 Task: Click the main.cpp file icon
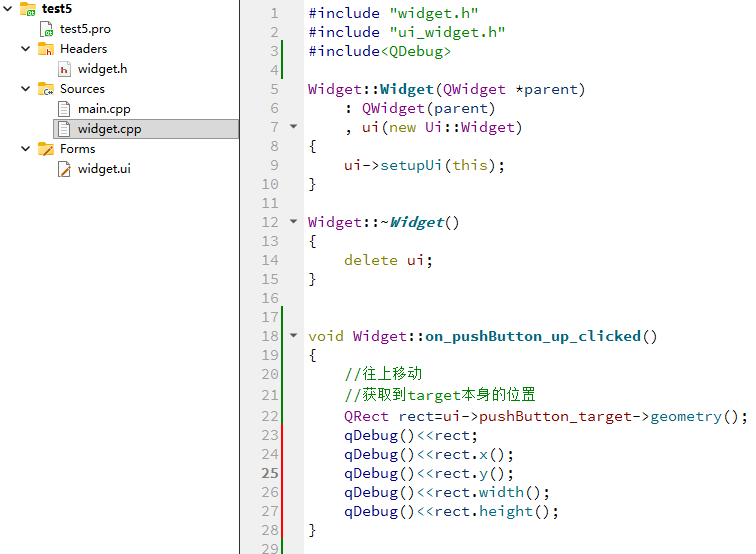point(64,109)
